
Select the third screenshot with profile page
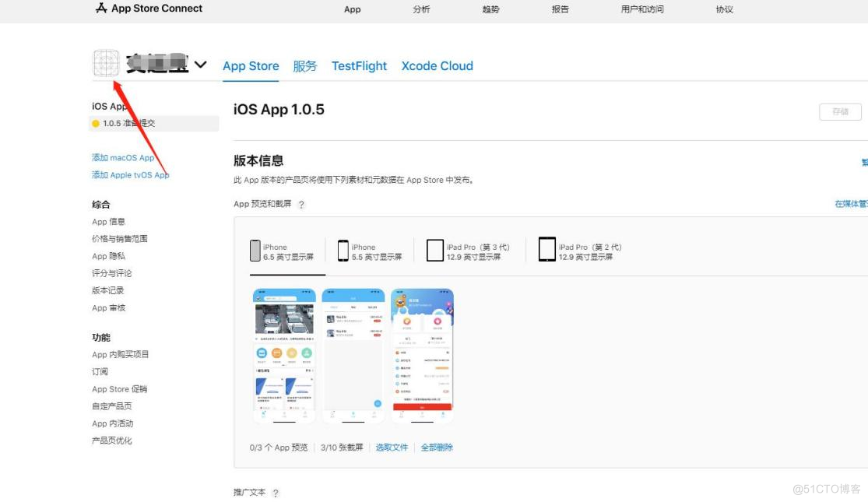(x=423, y=356)
